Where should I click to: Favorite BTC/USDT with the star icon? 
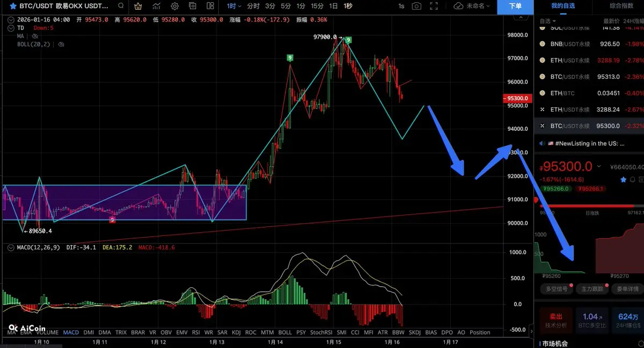point(12,6)
